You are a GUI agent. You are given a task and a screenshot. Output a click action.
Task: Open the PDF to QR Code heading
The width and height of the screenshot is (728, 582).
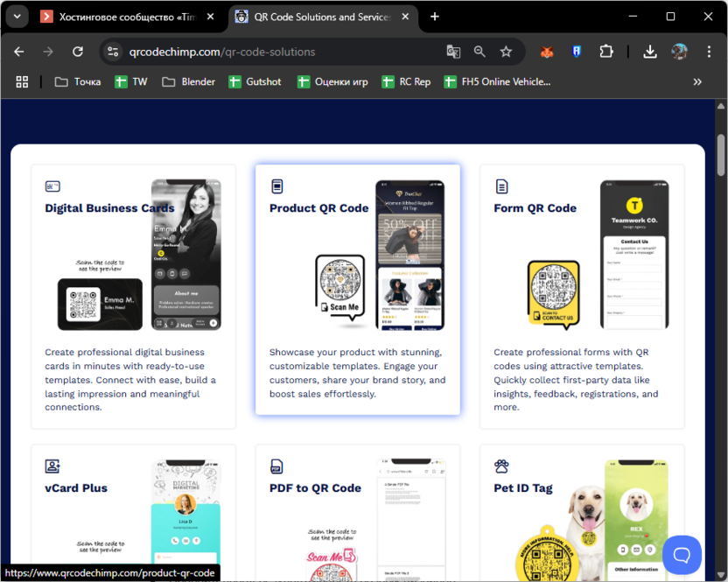click(315, 488)
